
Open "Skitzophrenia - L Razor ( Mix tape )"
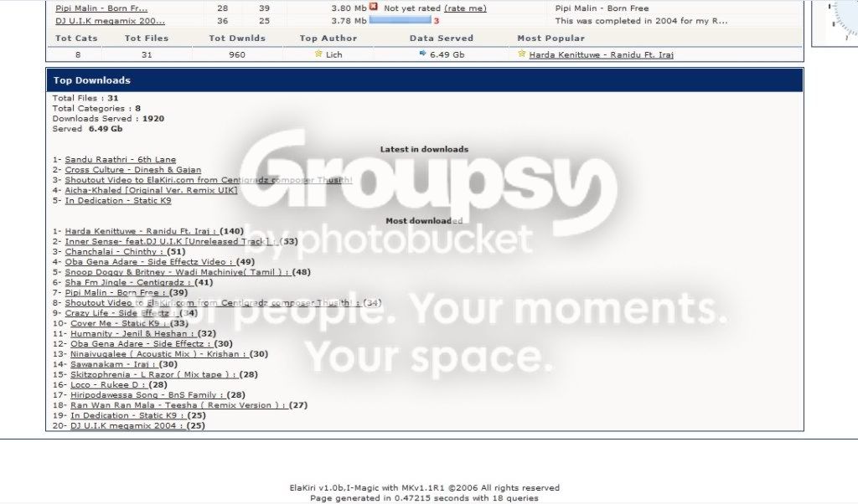click(154, 374)
